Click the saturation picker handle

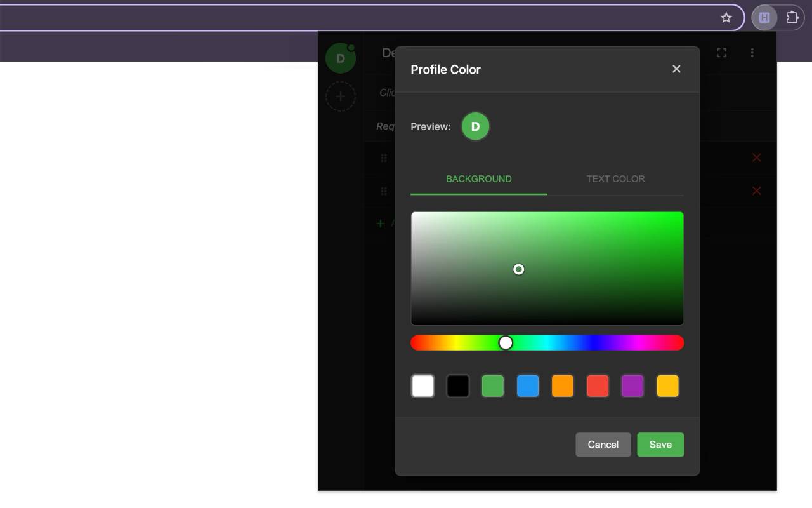[x=519, y=269]
